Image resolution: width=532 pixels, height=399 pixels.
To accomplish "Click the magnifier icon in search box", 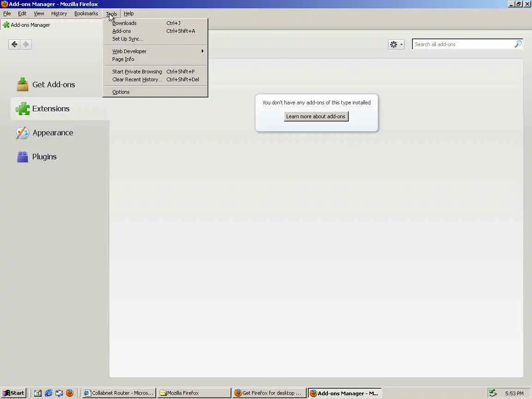I will pos(518,44).
